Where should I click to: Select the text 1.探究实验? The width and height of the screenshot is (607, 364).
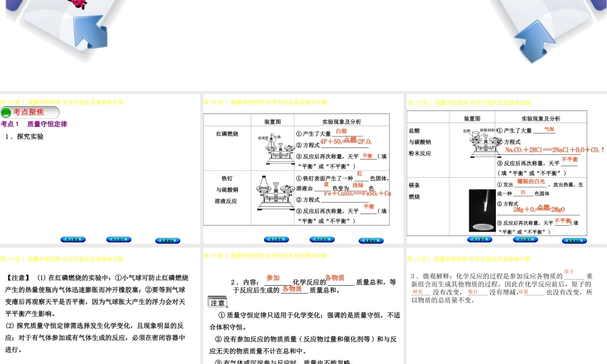(24, 136)
